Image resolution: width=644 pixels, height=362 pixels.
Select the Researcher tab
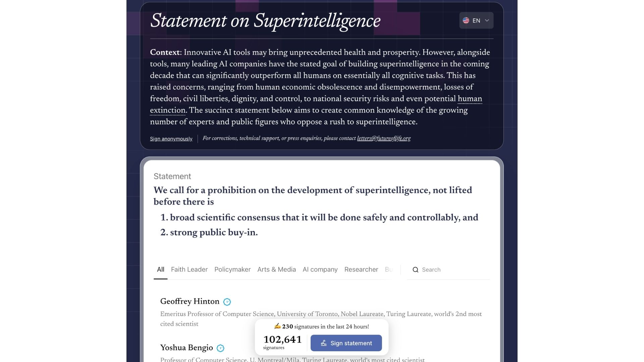(x=361, y=269)
